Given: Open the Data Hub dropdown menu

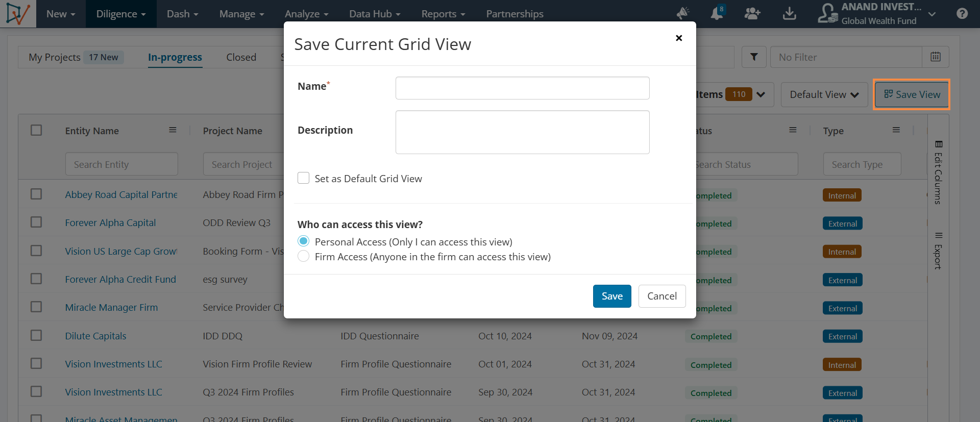Looking at the screenshot, I should coord(375,14).
